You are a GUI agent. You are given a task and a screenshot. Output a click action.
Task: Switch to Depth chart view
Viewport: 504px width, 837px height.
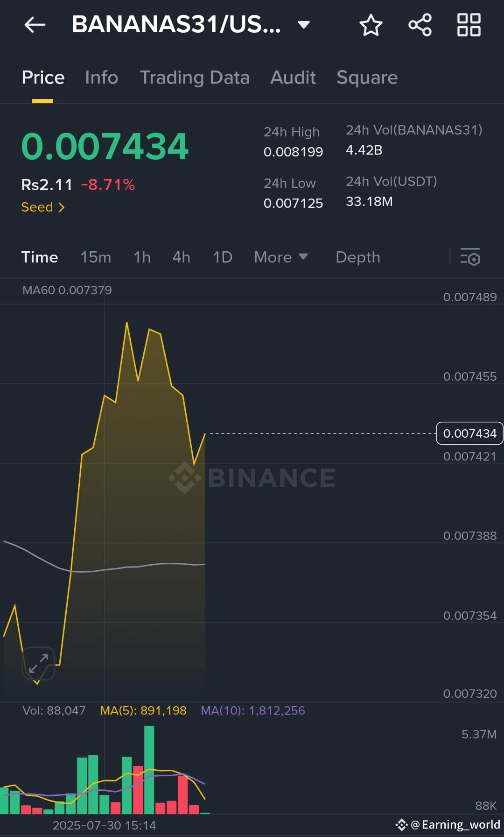coord(358,257)
